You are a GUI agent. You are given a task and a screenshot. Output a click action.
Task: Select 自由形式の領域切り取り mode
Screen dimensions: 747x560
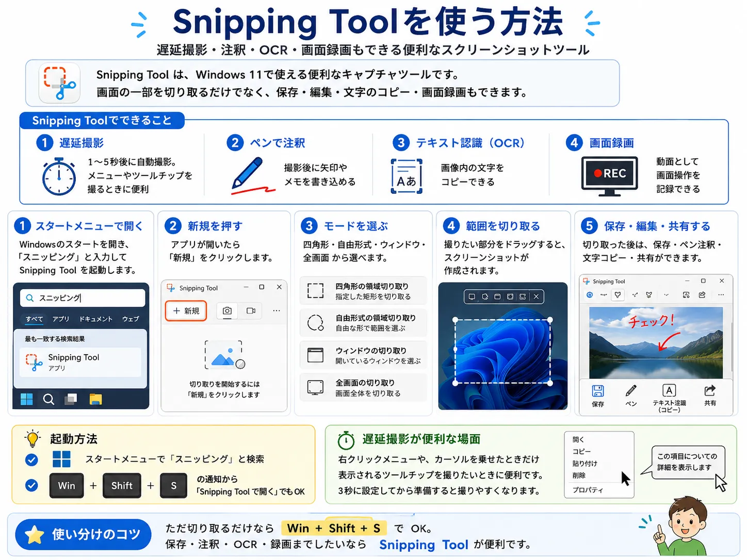(x=363, y=323)
